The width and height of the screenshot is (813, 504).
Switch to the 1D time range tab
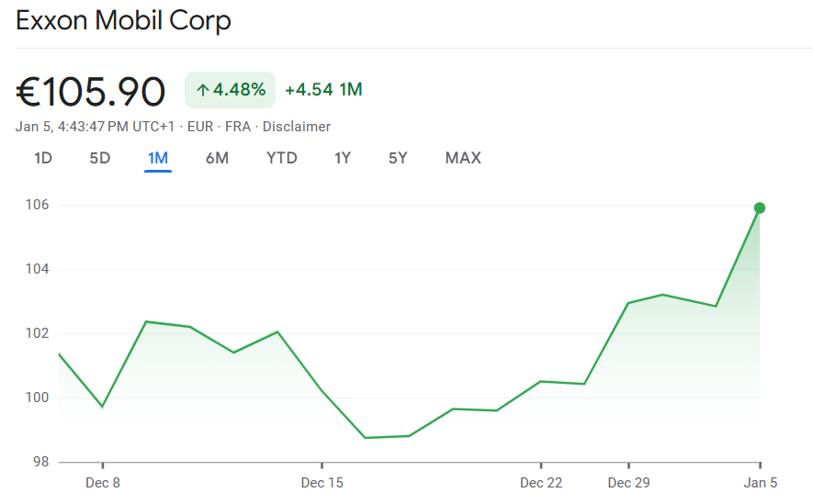(x=43, y=158)
